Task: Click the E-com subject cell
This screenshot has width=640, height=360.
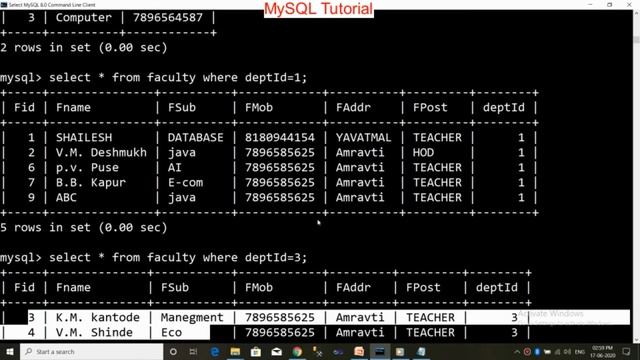Action: pyautogui.click(x=185, y=182)
